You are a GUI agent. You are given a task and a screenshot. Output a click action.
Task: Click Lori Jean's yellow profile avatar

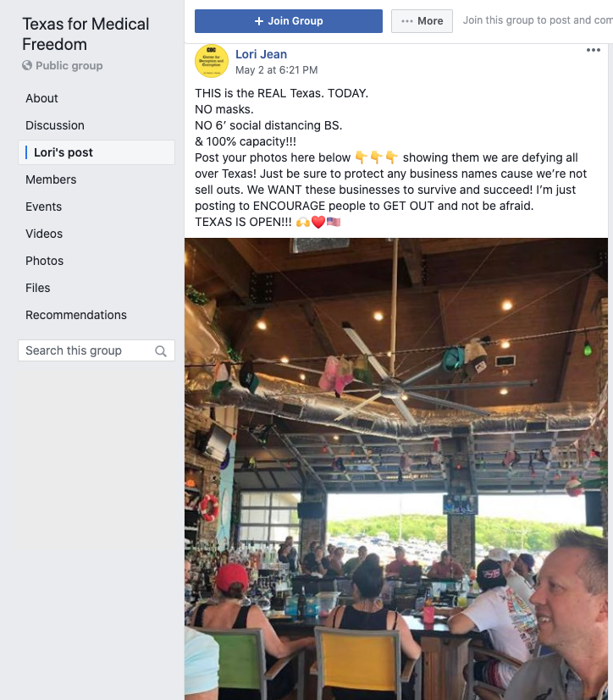212,61
